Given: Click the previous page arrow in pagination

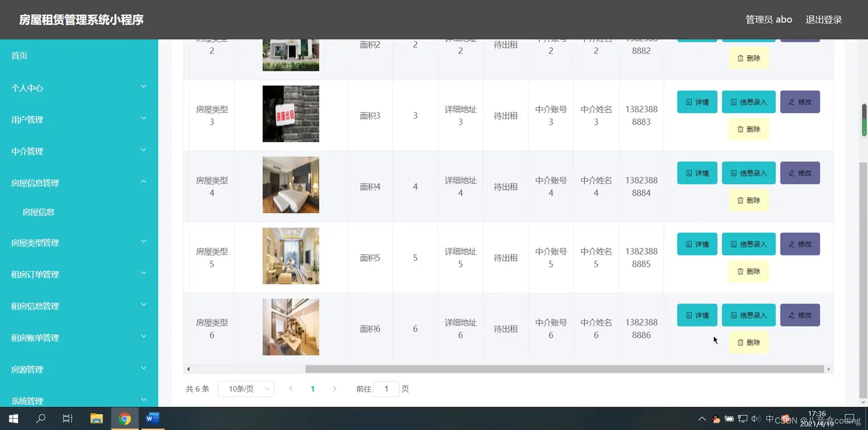Looking at the screenshot, I should click(x=291, y=389).
